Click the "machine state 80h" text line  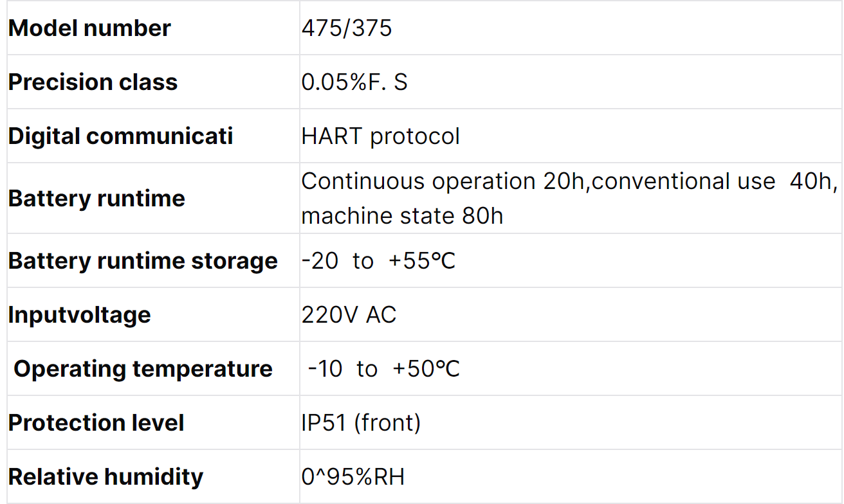pos(402,215)
